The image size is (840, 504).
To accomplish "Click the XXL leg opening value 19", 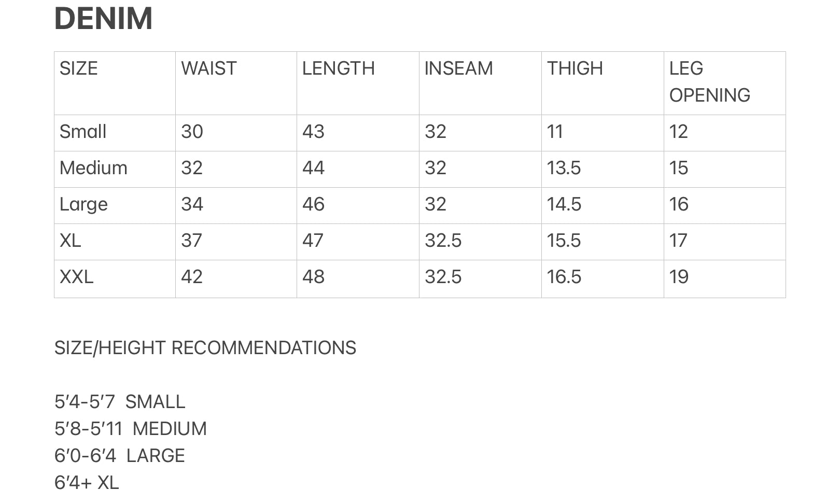I will (x=679, y=277).
